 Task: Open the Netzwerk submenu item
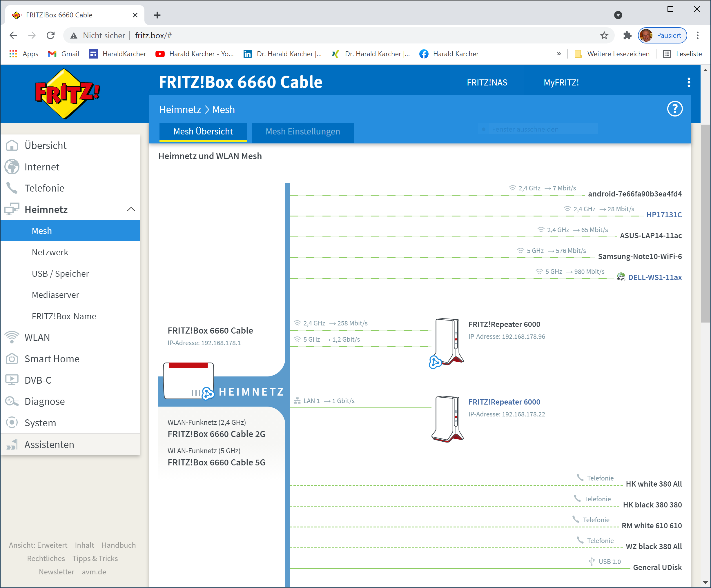coord(50,252)
